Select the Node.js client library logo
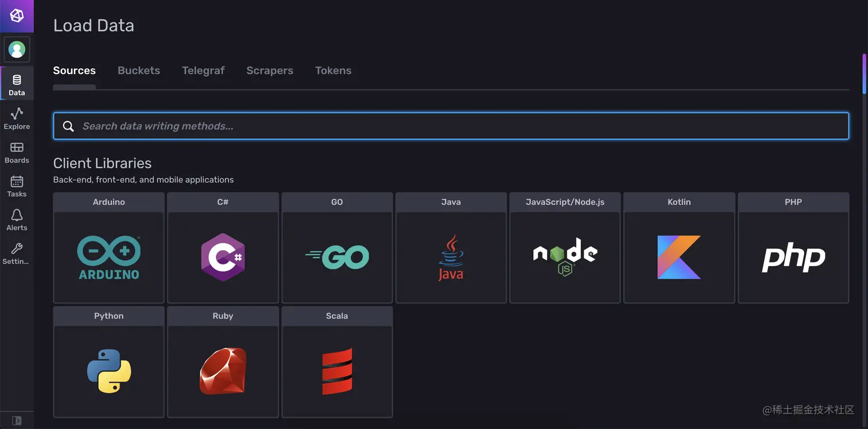The image size is (868, 429). (x=565, y=257)
